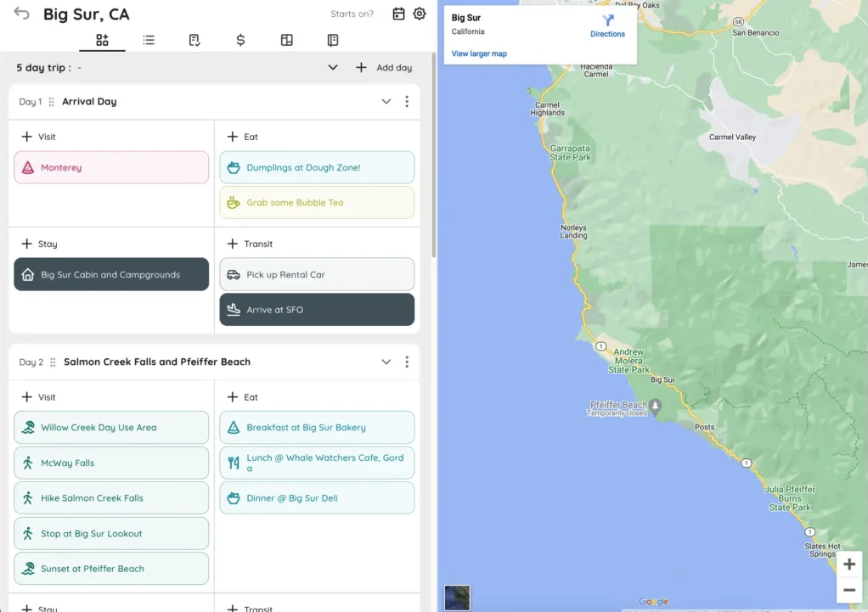Open the calendar start date picker
The image size is (868, 612).
click(398, 14)
